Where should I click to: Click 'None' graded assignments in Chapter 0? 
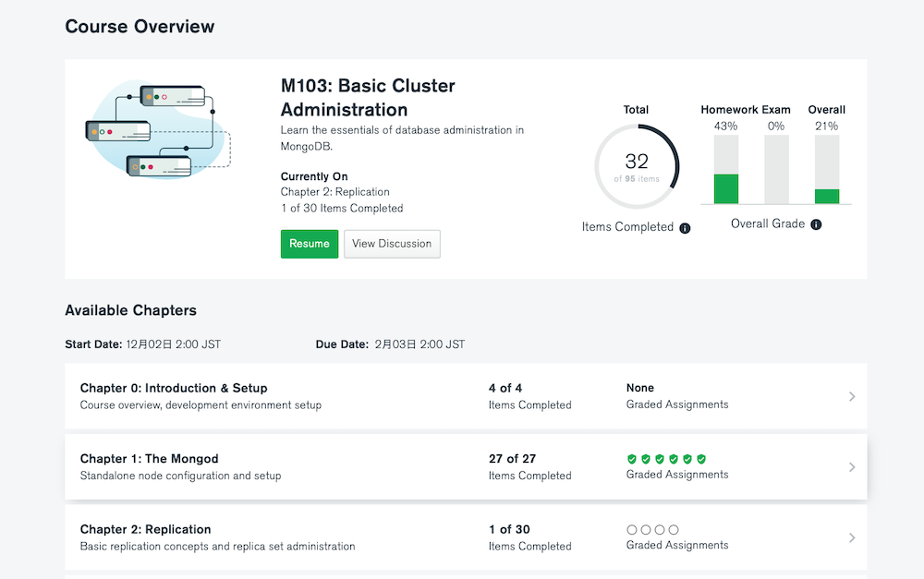[640, 388]
